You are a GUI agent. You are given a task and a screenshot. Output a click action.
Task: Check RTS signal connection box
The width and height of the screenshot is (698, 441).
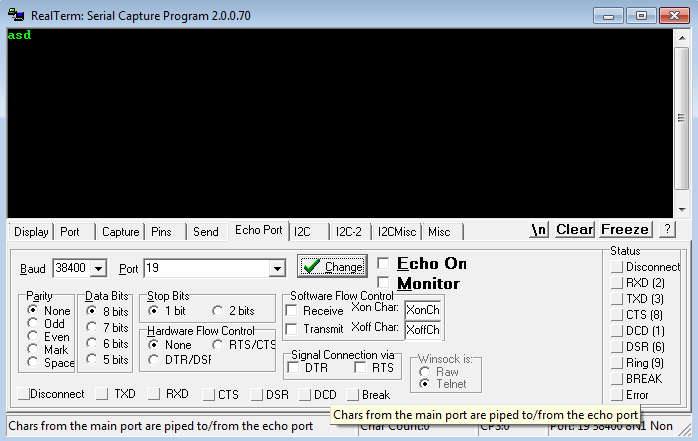point(361,368)
